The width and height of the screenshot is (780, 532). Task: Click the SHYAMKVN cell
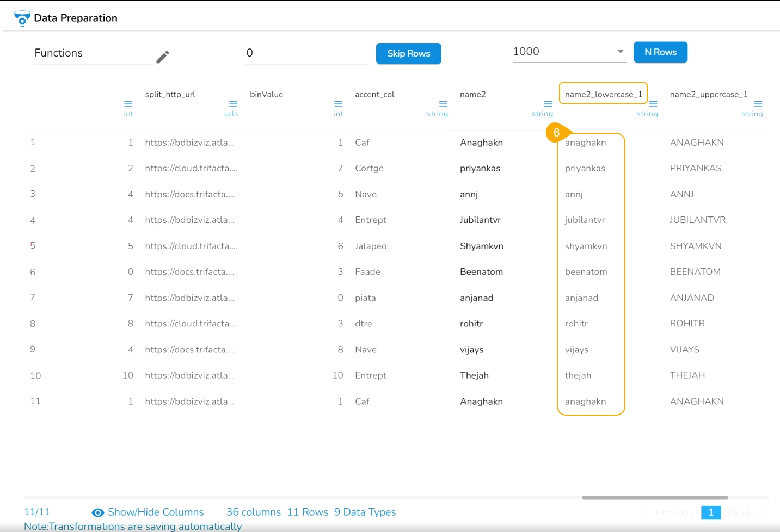(696, 246)
